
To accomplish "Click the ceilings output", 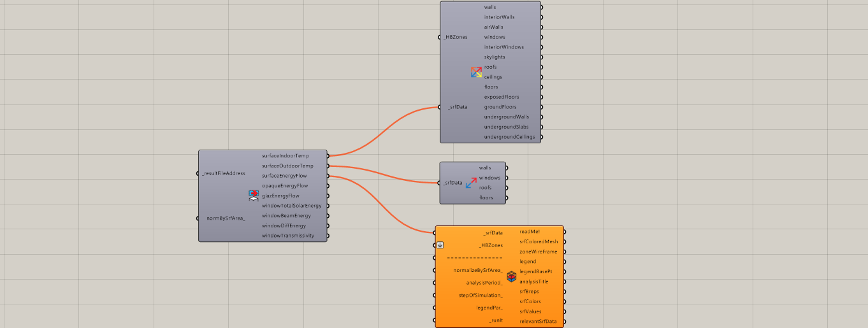I will coord(493,77).
